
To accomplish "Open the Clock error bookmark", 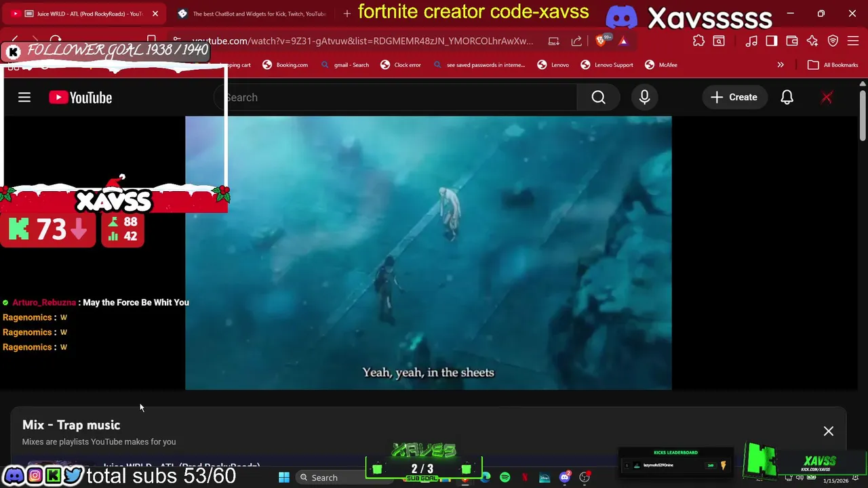I will [x=401, y=65].
